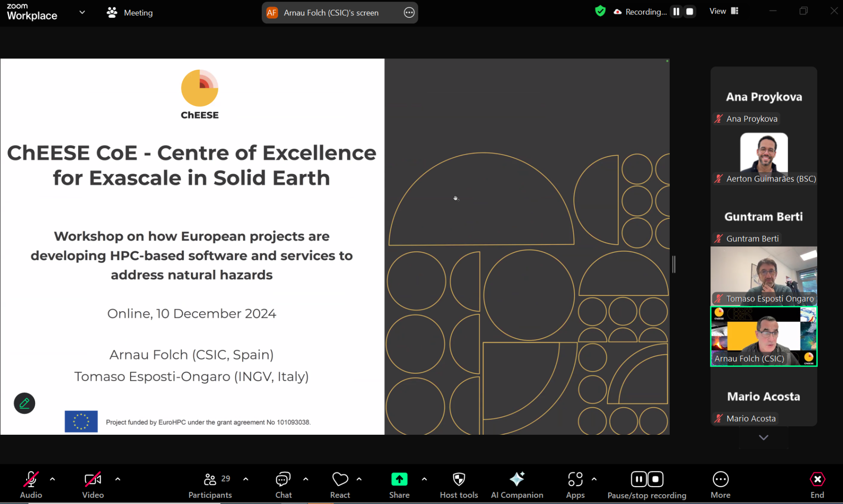
Task: Pause the recording in top bar
Action: [x=676, y=12]
